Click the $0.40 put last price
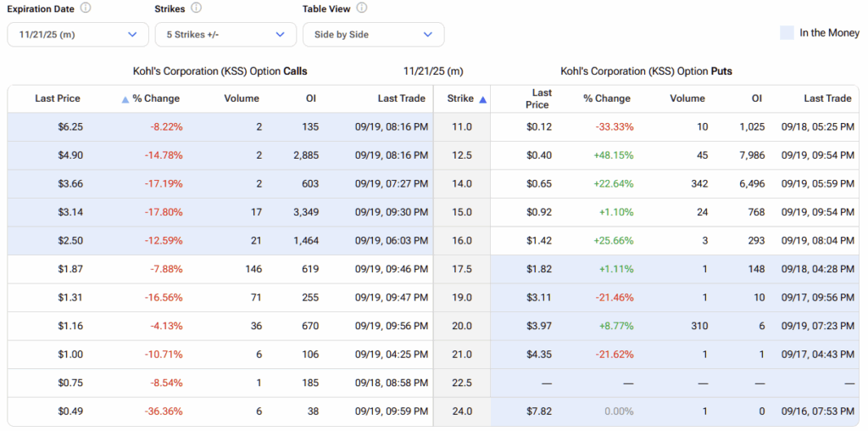Screen dimensions: 868x431 click(x=539, y=155)
